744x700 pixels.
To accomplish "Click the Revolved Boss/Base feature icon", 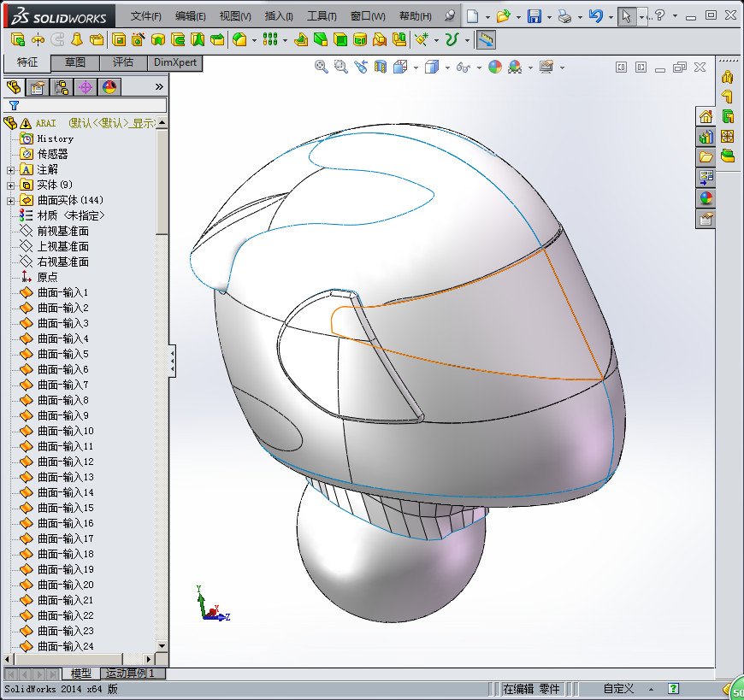I will pyautogui.click(x=38, y=40).
